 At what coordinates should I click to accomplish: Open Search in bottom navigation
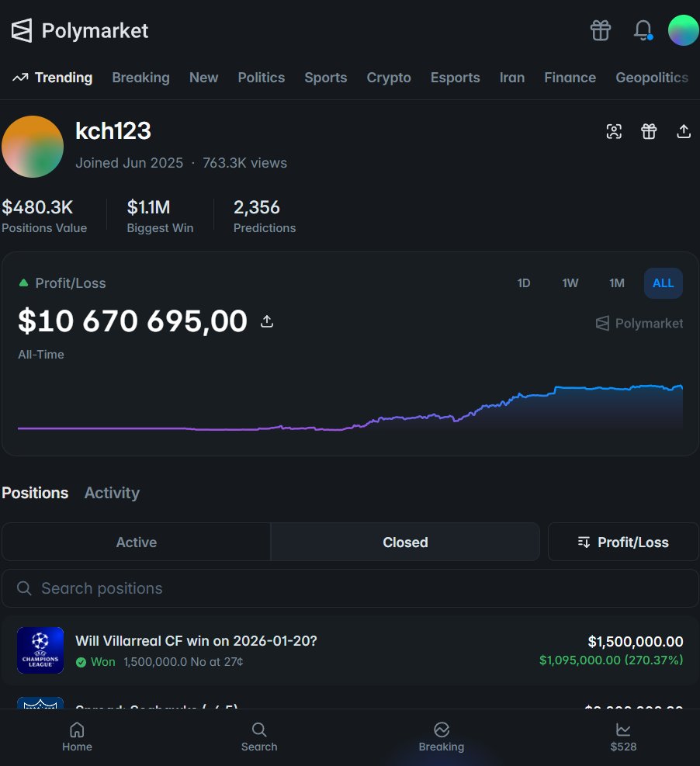tap(259, 737)
